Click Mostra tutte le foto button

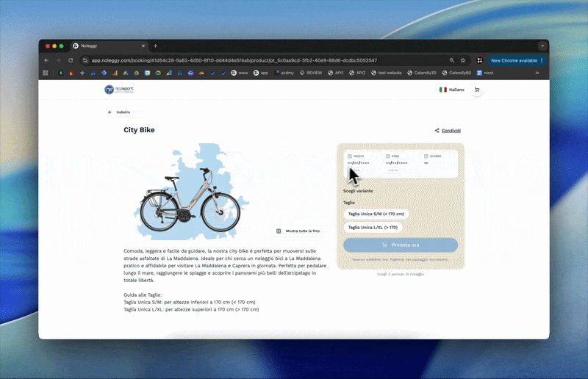point(299,231)
